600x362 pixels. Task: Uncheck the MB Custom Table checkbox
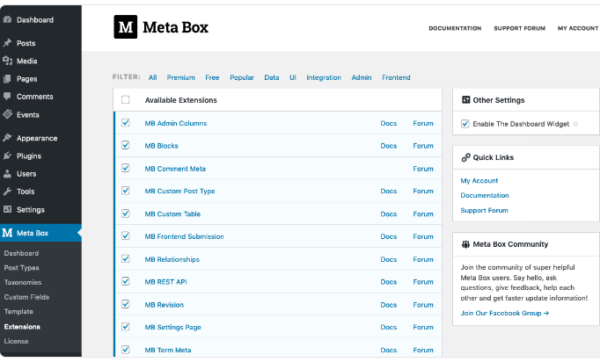(x=126, y=214)
